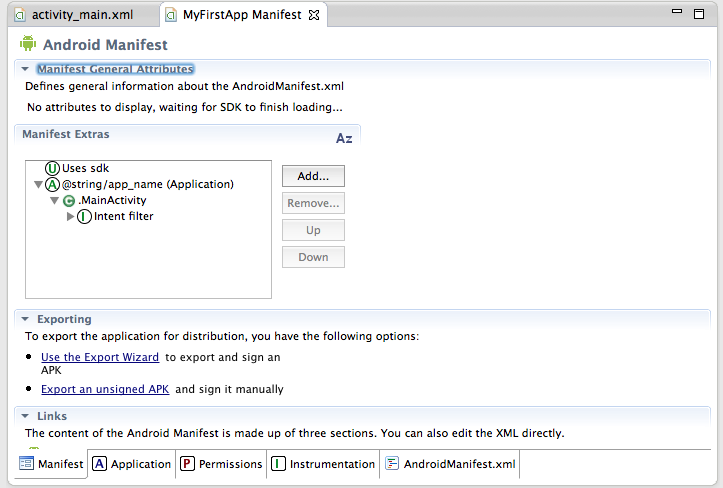Viewport: 723px width, 488px height.
Task: Collapse the .MainActivity tree node
Action: pyautogui.click(x=54, y=201)
